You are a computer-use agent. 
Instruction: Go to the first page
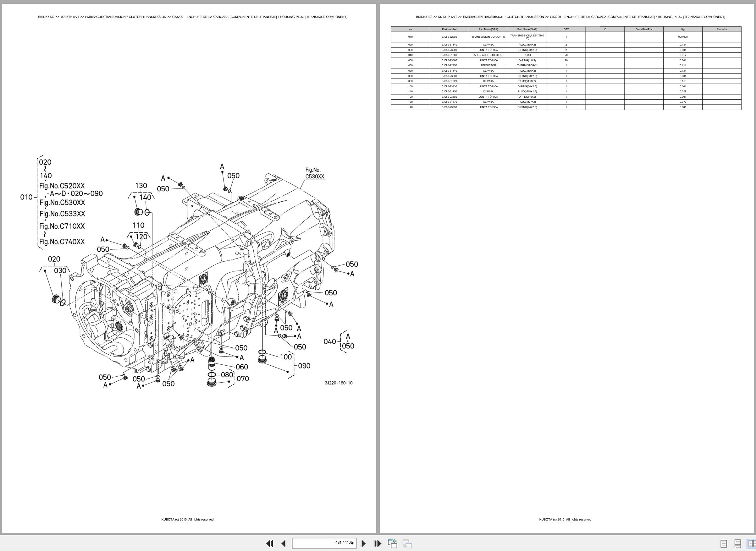click(270, 543)
